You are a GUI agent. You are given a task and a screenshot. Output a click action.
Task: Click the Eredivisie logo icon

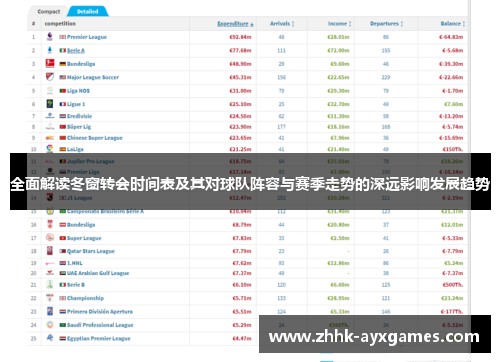point(50,116)
